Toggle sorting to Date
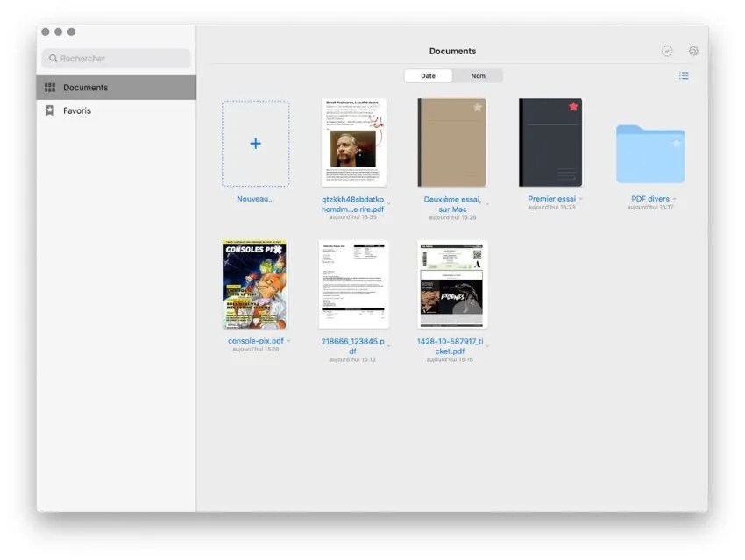745x560 pixels. (428, 75)
